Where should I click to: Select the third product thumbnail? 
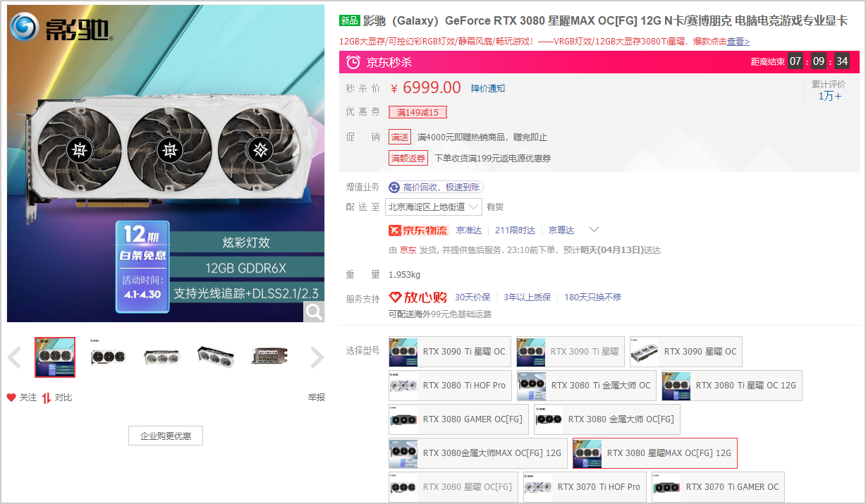pyautogui.click(x=162, y=357)
